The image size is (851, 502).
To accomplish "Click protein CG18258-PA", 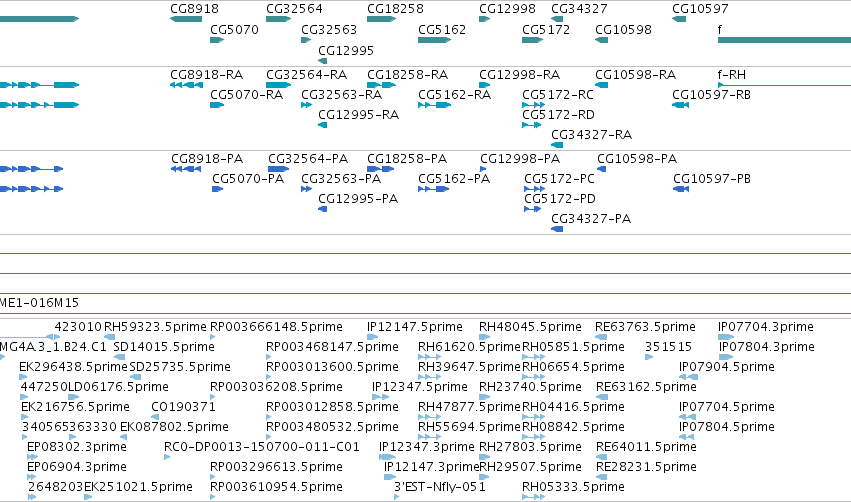I will coord(407,159).
